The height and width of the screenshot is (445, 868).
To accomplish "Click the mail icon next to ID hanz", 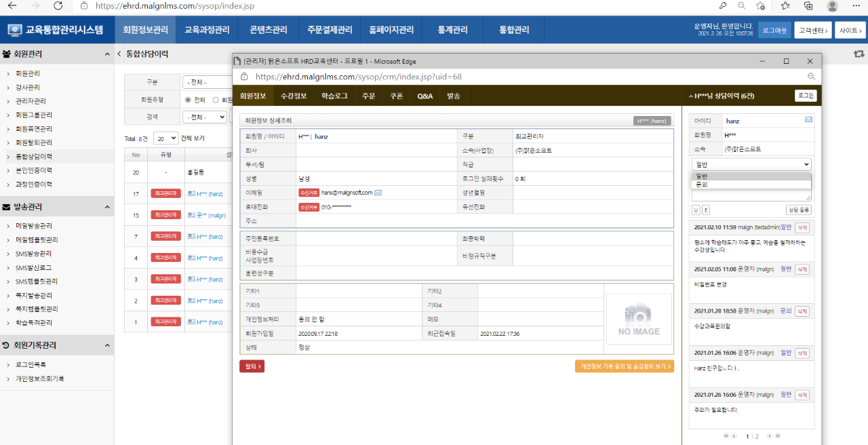I will 808,120.
